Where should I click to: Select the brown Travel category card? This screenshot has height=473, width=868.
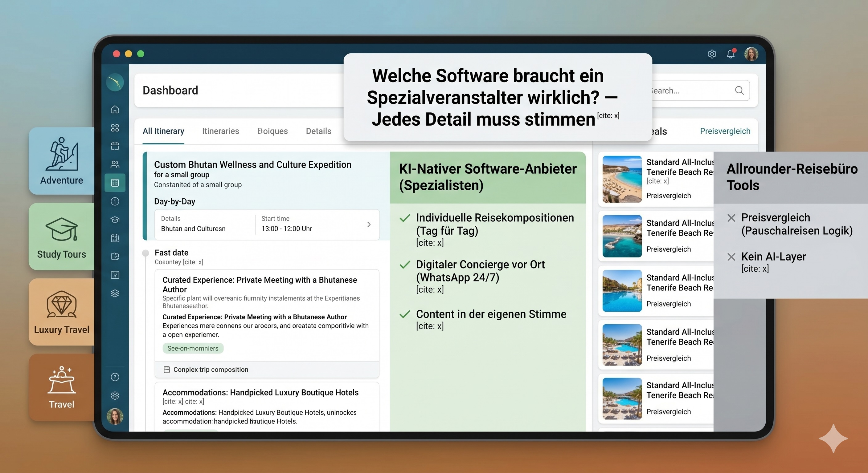(62, 387)
